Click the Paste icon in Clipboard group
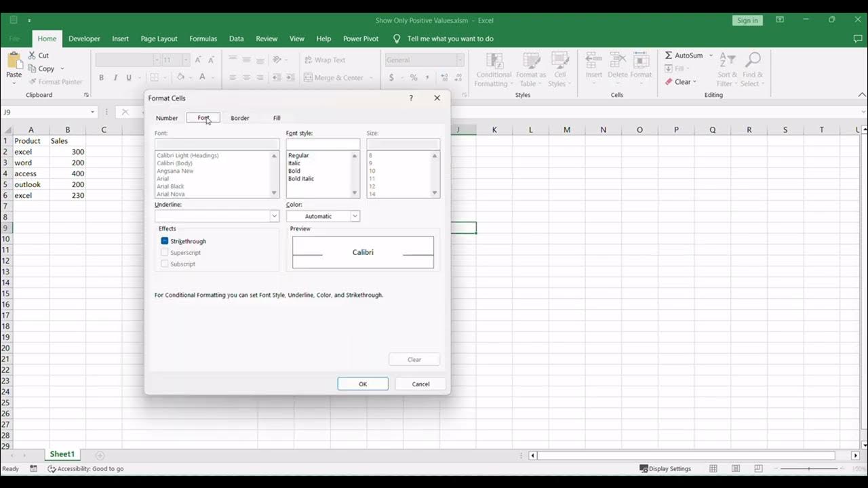The height and width of the screenshot is (488, 868). click(x=14, y=60)
